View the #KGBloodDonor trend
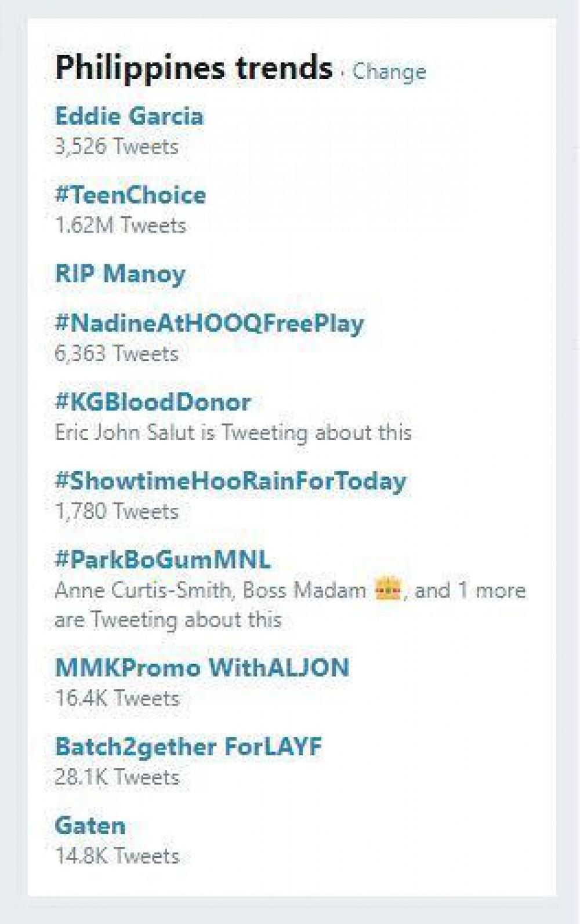580x924 pixels. (153, 402)
